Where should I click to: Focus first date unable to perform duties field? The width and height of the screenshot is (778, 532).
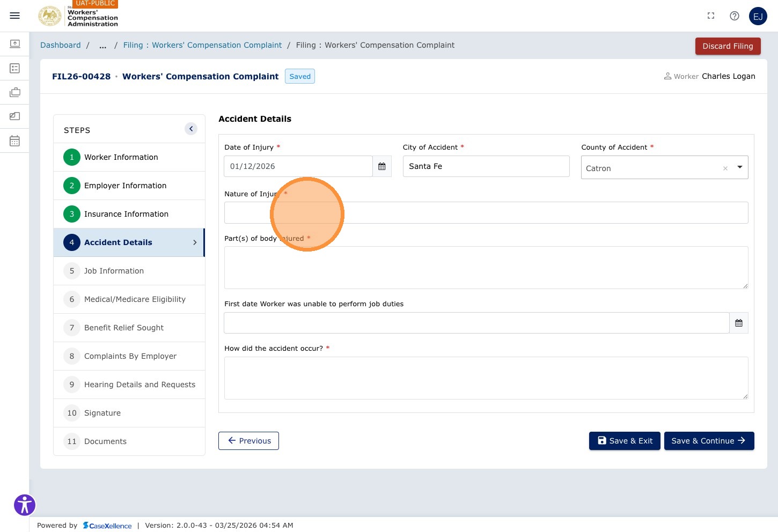click(x=476, y=323)
